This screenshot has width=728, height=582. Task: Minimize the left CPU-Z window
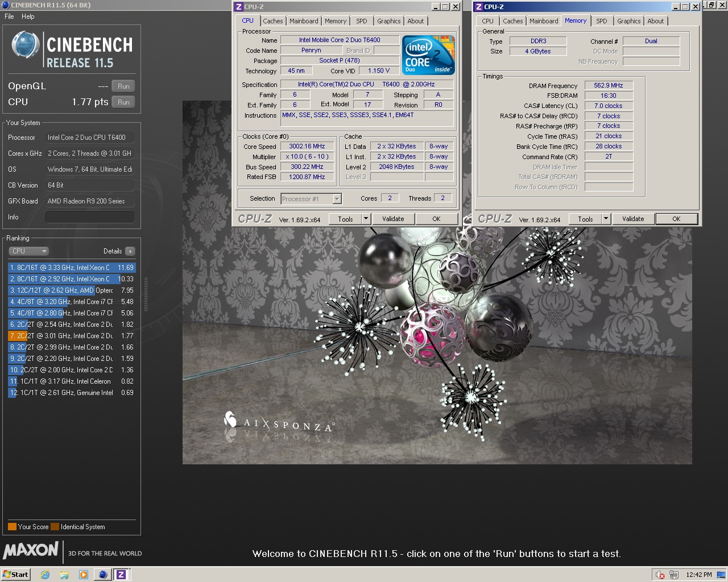[x=436, y=7]
